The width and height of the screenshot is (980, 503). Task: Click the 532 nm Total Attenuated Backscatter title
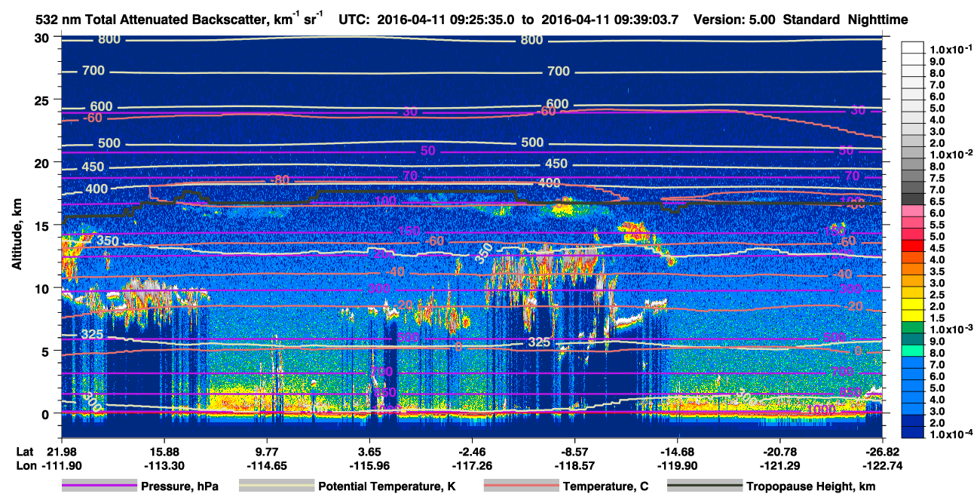point(180,19)
